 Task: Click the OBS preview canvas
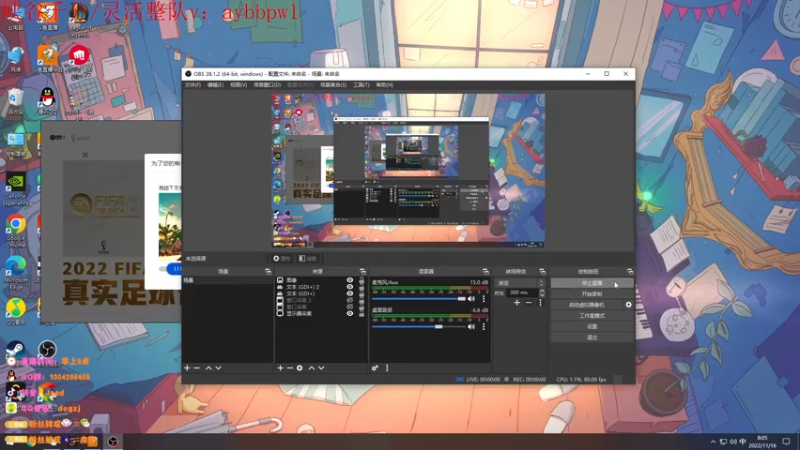pyautogui.click(x=408, y=170)
